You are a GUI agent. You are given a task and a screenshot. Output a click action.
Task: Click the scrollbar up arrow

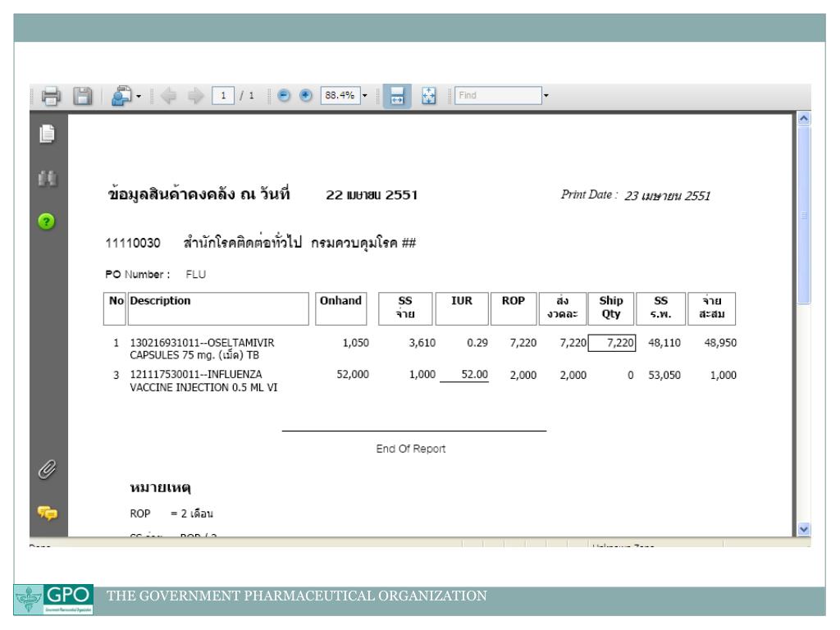click(x=804, y=118)
